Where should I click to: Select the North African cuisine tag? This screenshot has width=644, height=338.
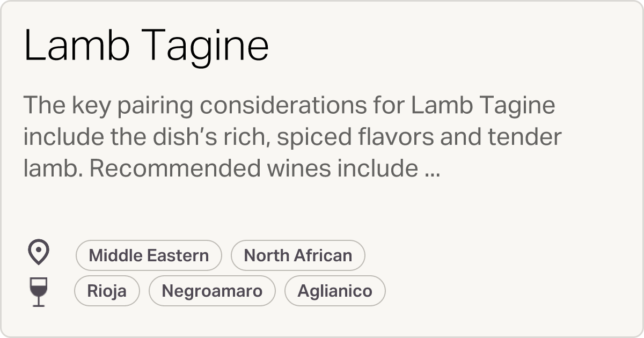pyautogui.click(x=298, y=255)
